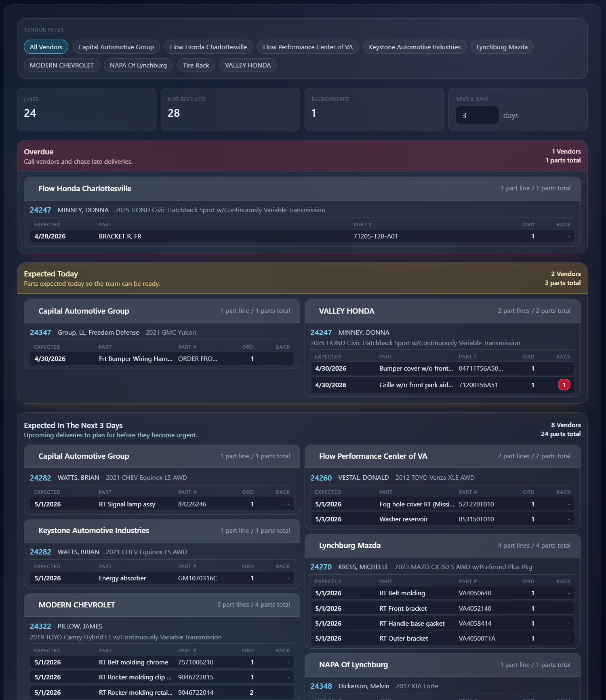Filter by NAPA Of Lynchburg vendor chip
This screenshot has height=700, width=606.
[x=138, y=65]
